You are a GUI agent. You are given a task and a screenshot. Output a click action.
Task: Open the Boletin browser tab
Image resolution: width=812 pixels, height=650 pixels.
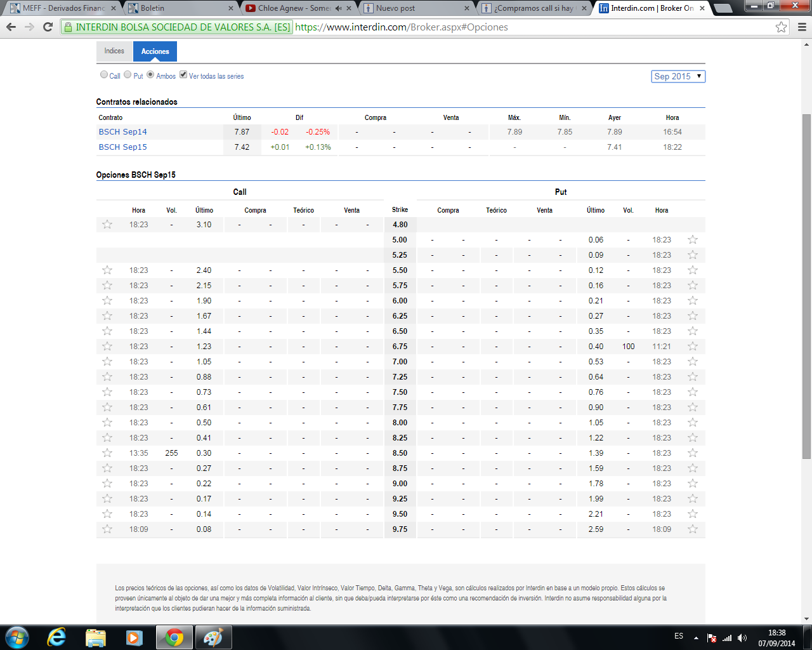(181, 8)
